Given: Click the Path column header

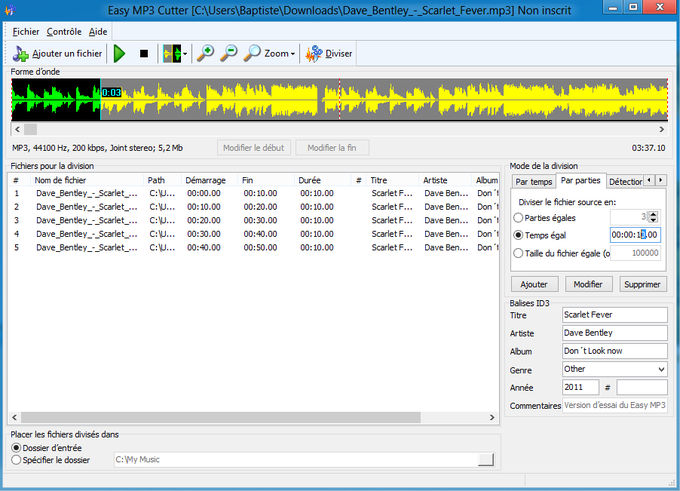Looking at the screenshot, I should tap(163, 180).
